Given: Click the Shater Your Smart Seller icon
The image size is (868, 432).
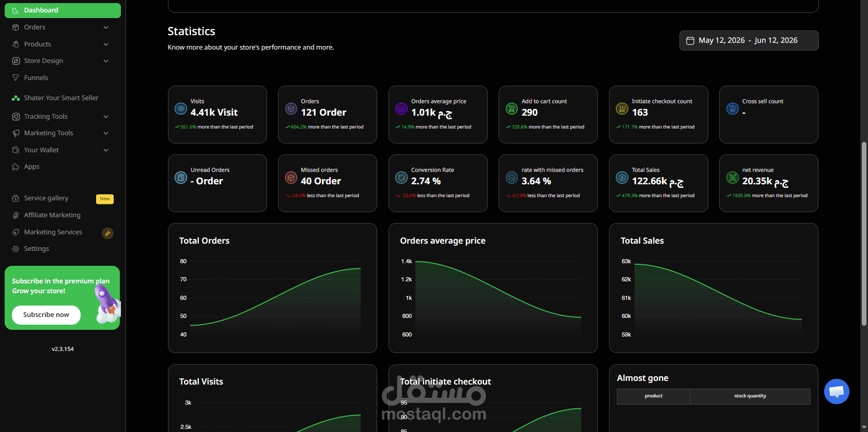Looking at the screenshot, I should 16,98.
